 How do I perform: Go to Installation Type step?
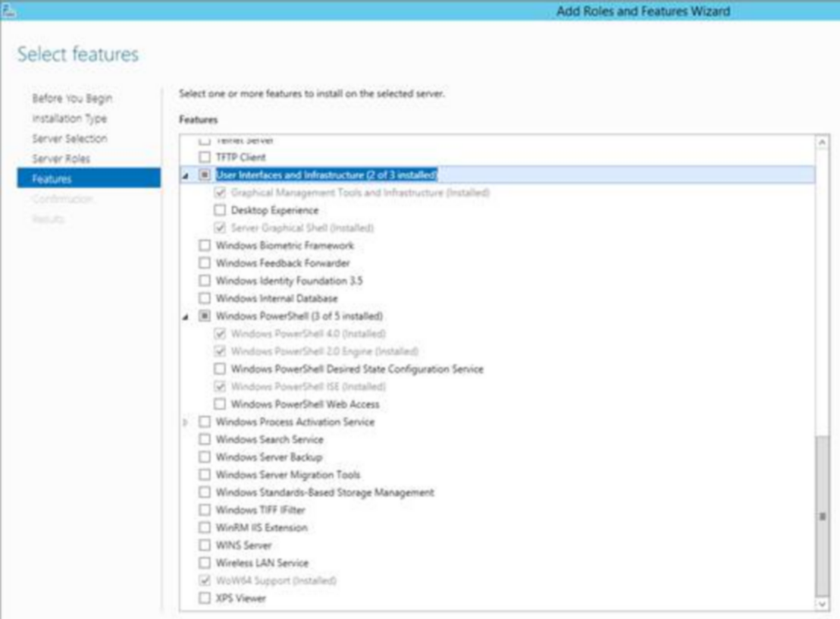(x=70, y=118)
